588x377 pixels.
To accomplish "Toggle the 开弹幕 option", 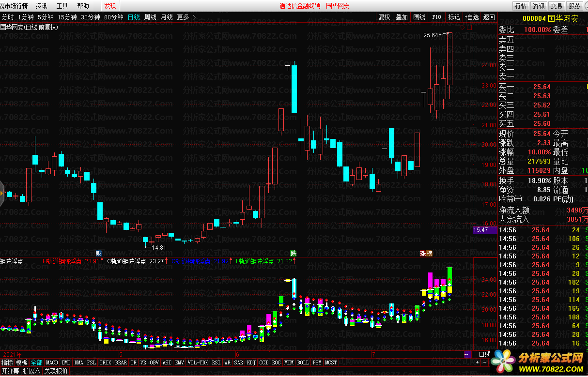I will [11, 371].
